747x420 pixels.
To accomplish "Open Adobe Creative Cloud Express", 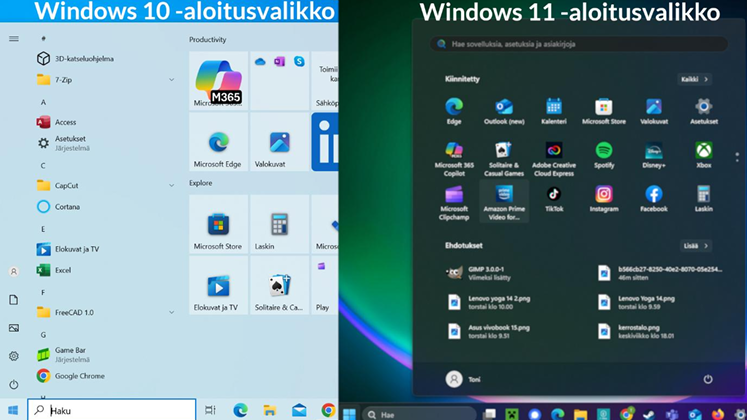I will point(554,159).
